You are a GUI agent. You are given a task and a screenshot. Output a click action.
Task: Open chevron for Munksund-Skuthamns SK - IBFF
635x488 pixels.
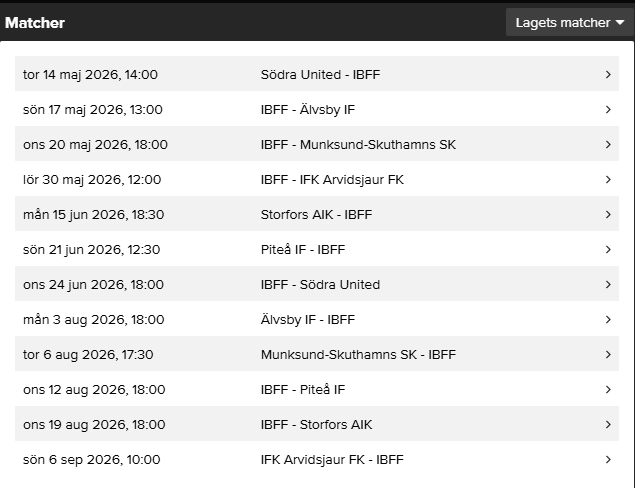pos(608,355)
